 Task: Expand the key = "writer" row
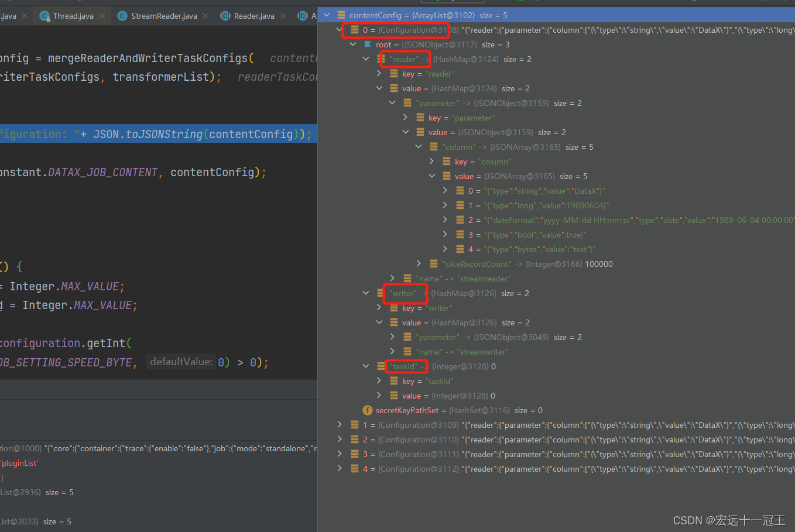tap(379, 308)
